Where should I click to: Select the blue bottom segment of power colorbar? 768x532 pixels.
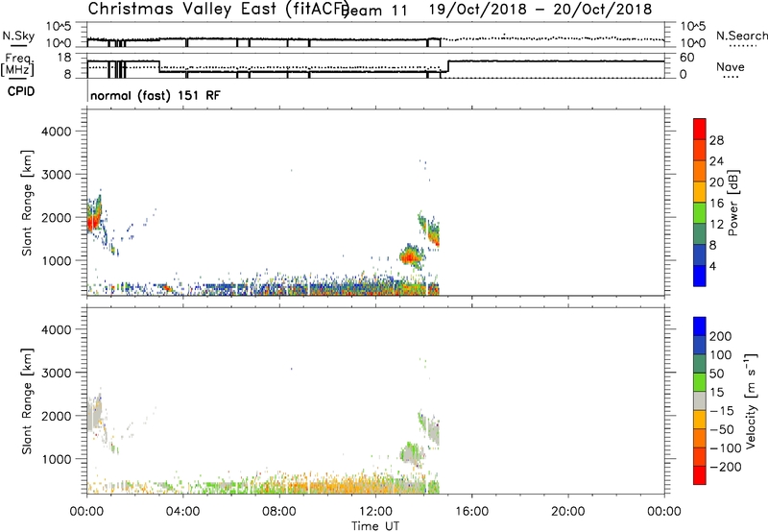pos(700,276)
